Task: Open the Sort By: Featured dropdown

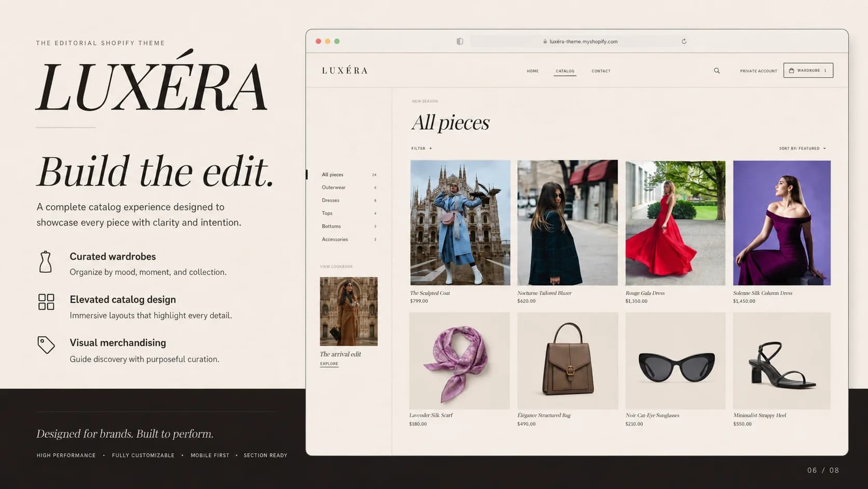Action: click(802, 149)
